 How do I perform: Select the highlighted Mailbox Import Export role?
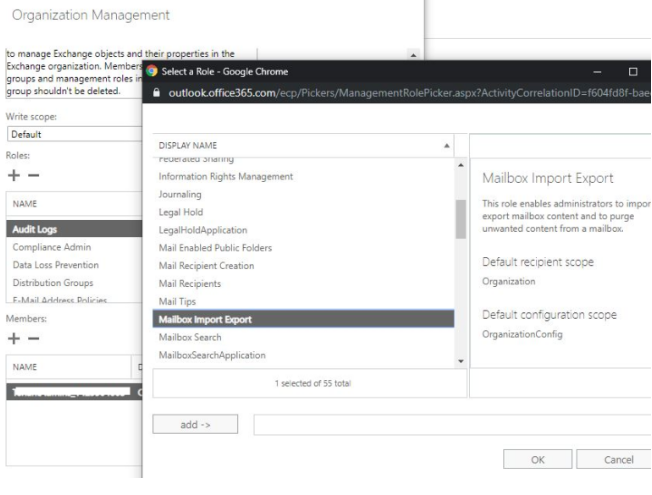304,319
